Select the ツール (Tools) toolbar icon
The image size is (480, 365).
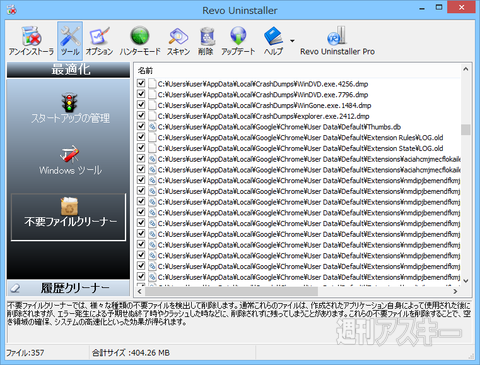70,41
